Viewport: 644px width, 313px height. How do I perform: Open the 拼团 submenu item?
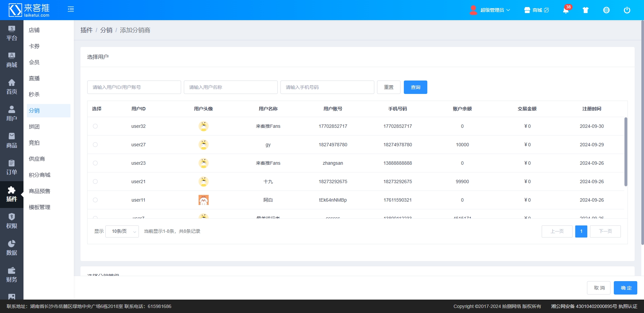[34, 127]
